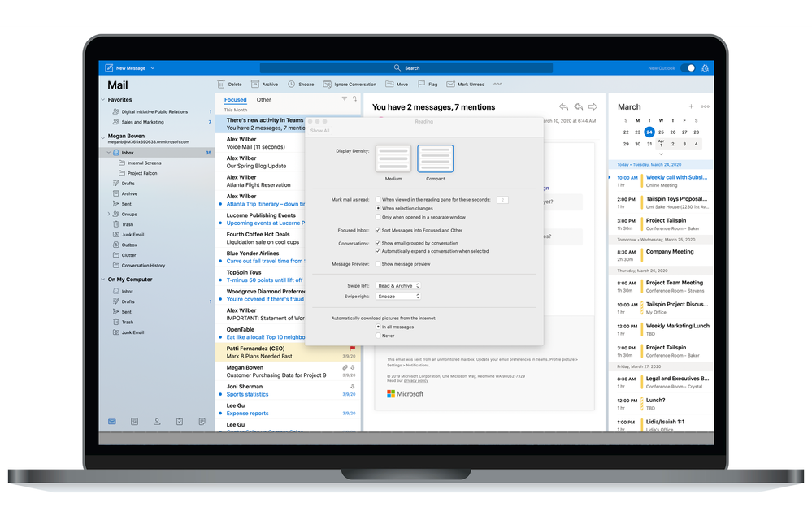Collapse the Favorites section
Image resolution: width=812 pixels, height=507 pixels.
[102, 99]
